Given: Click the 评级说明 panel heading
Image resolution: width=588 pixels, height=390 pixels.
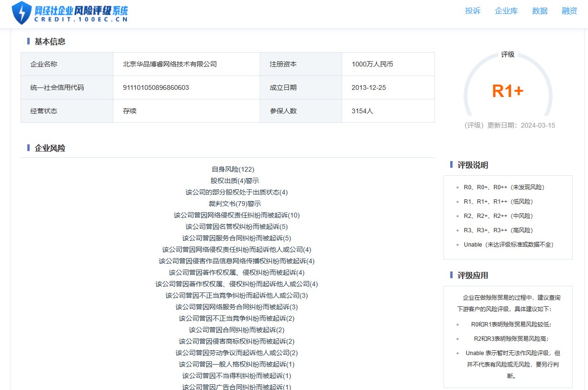Looking at the screenshot, I should [473, 165].
